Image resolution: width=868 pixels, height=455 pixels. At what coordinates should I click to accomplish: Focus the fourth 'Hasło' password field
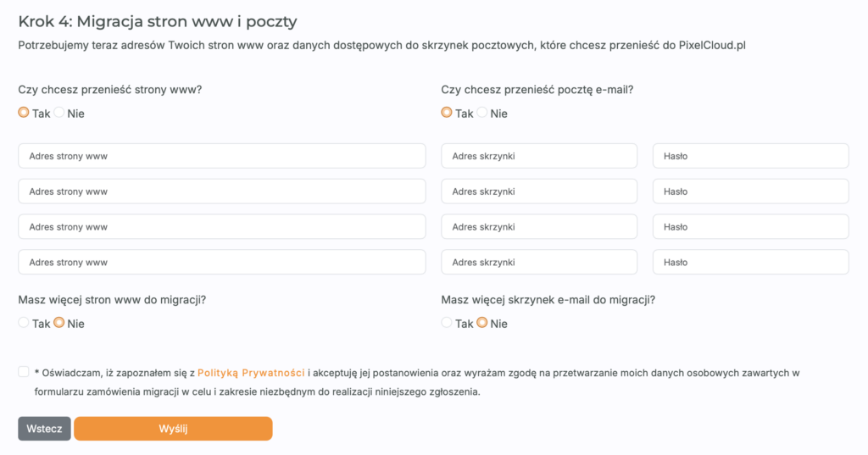point(750,263)
